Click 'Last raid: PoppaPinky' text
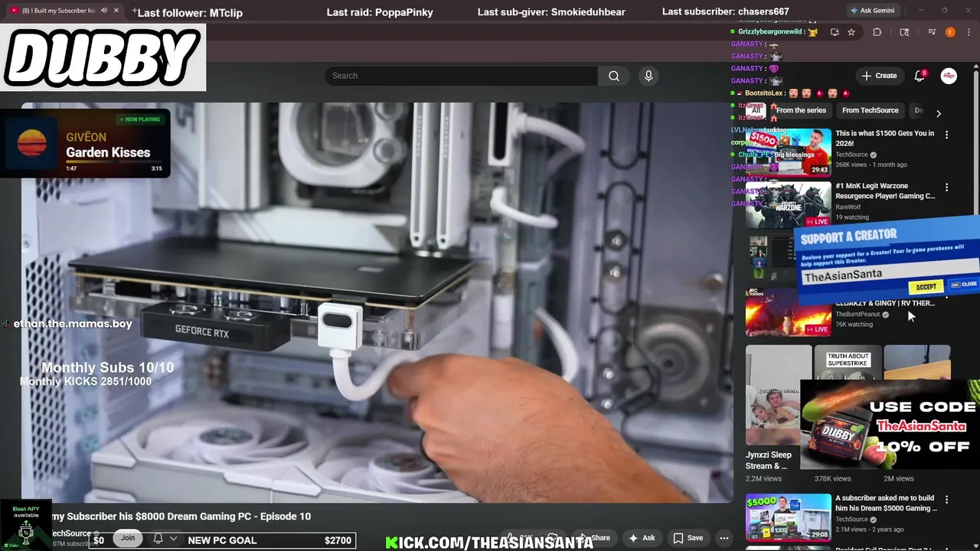The width and height of the screenshot is (980, 551). coord(380,12)
